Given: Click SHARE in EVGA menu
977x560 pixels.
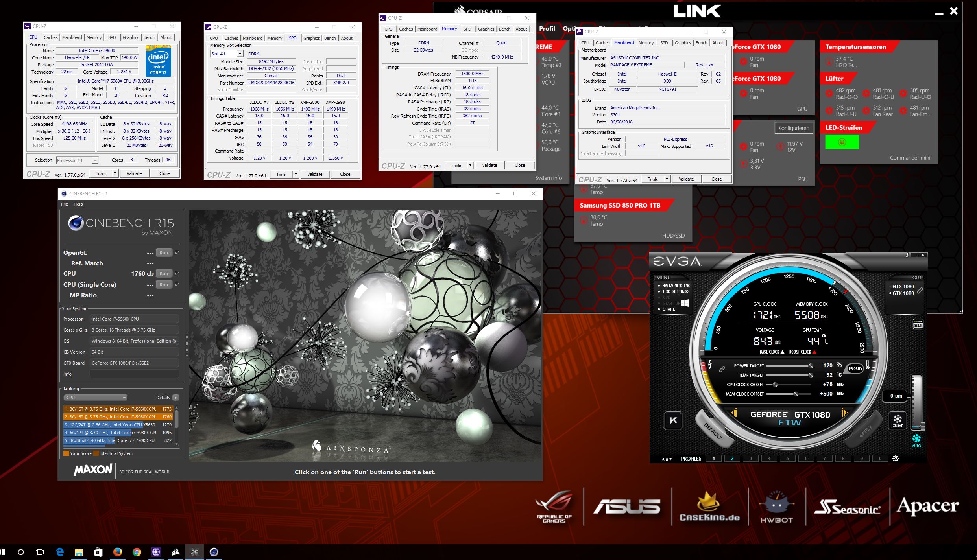Looking at the screenshot, I should tap(669, 309).
